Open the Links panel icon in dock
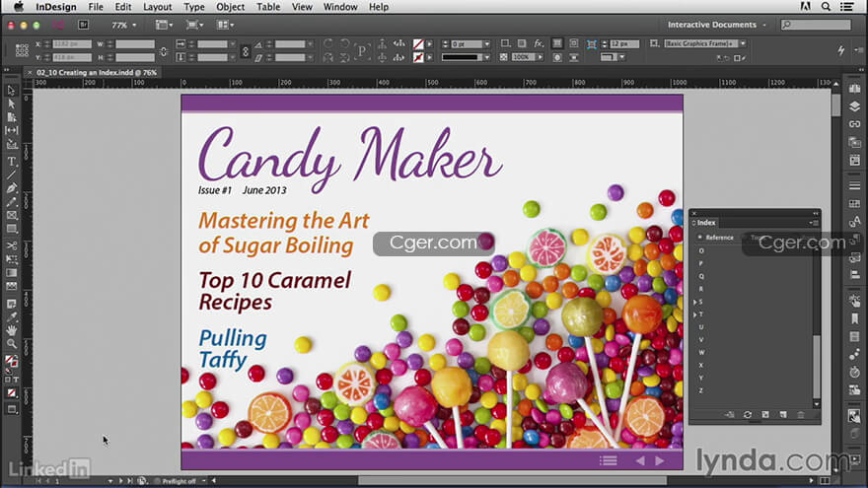 (x=855, y=124)
